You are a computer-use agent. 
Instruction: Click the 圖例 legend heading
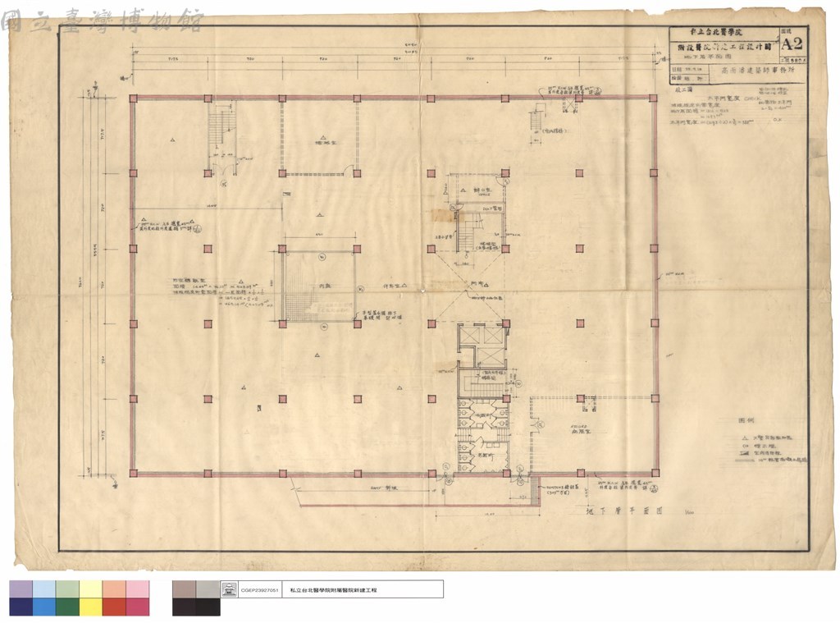tap(746, 421)
